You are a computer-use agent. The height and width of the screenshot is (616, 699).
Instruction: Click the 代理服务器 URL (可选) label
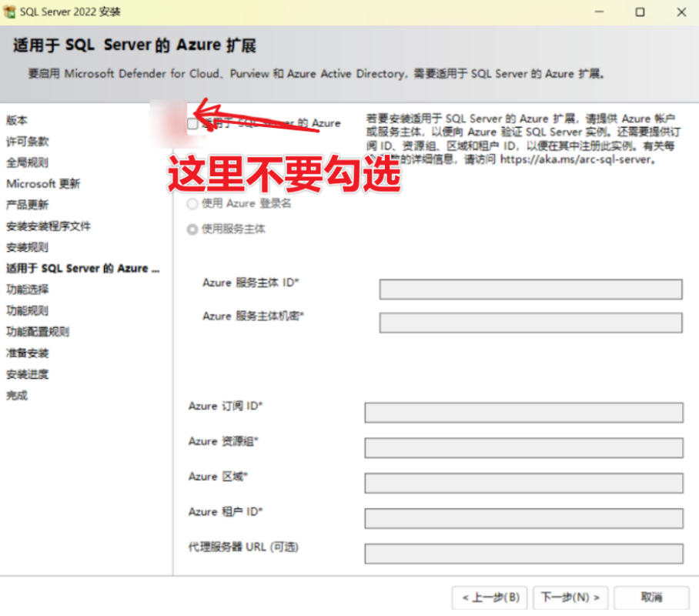tap(243, 547)
